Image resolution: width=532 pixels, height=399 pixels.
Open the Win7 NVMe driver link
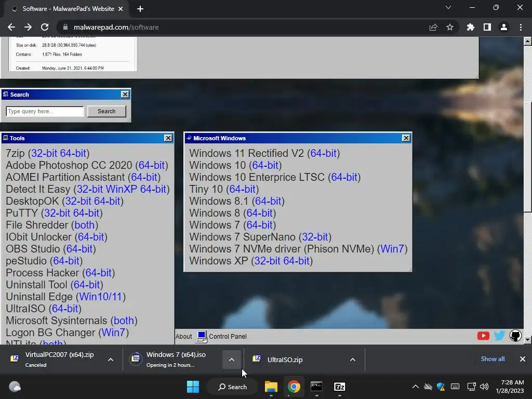(392, 249)
